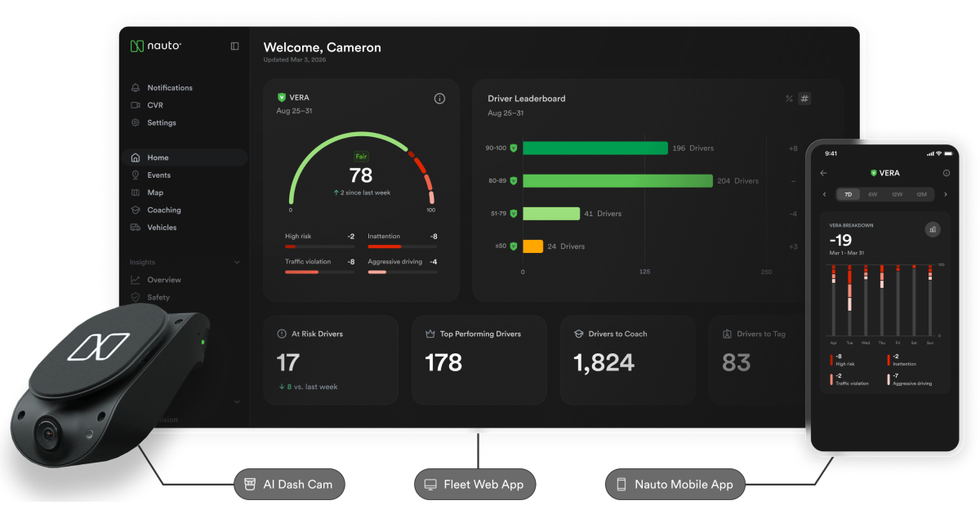Click the Drivers to Tag count 83
The image size is (980, 514).
coord(737,362)
